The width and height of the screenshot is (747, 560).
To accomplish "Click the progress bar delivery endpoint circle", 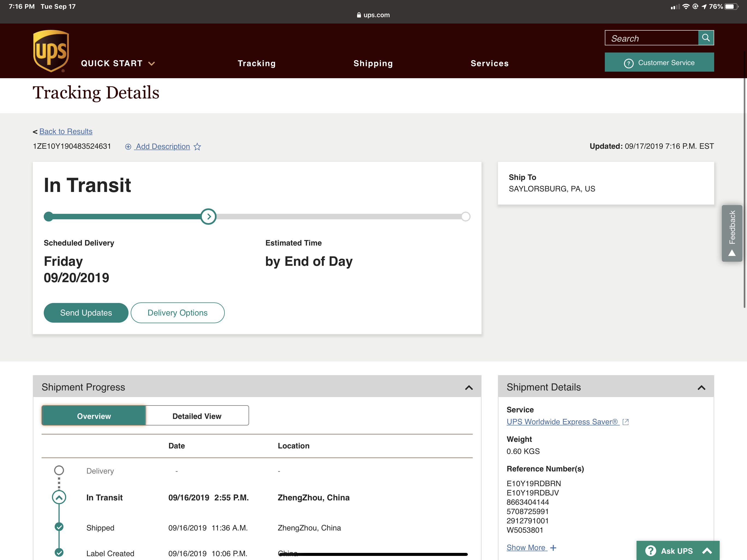I will click(466, 217).
